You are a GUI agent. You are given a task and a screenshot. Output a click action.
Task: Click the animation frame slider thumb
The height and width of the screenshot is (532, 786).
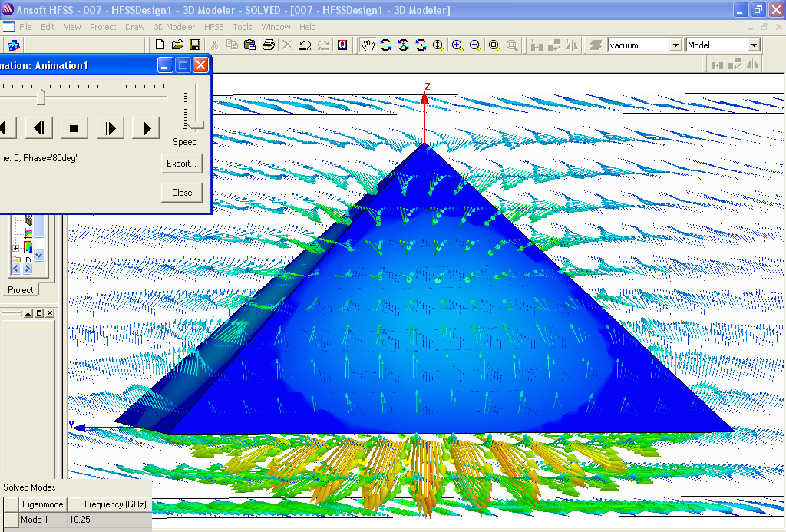41,95
